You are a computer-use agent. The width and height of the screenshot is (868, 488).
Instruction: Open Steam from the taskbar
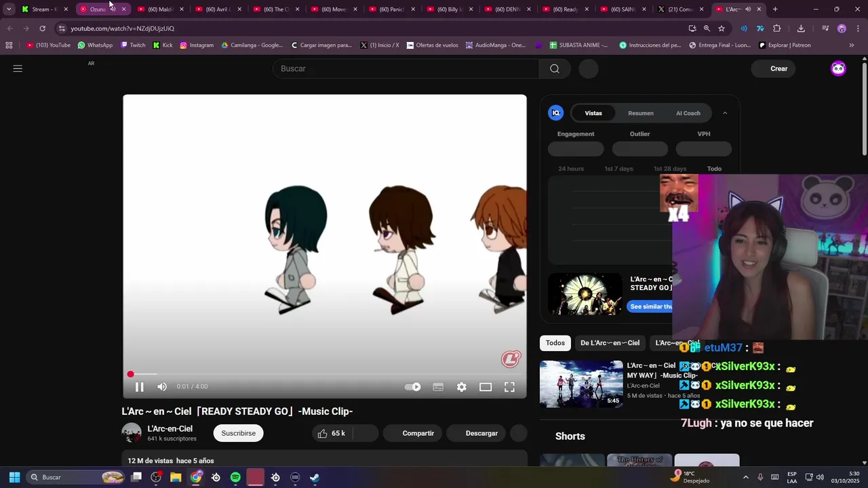pyautogui.click(x=315, y=477)
